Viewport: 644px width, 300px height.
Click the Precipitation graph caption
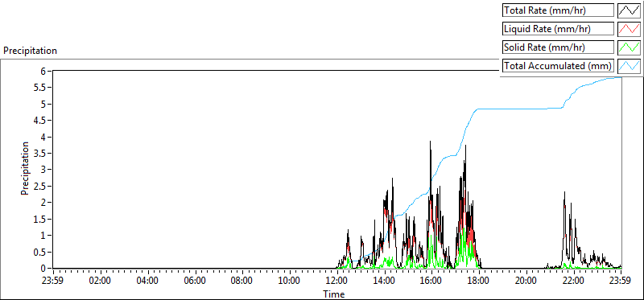[30, 51]
